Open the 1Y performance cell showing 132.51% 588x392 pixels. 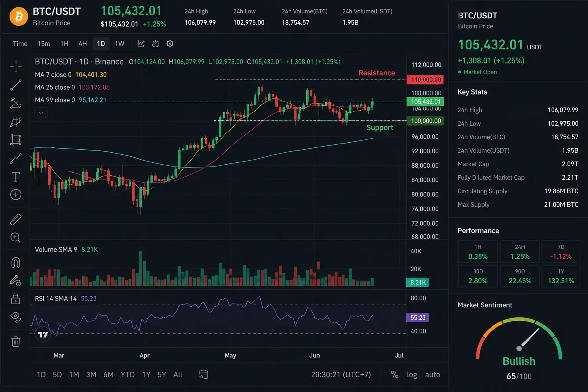point(561,276)
